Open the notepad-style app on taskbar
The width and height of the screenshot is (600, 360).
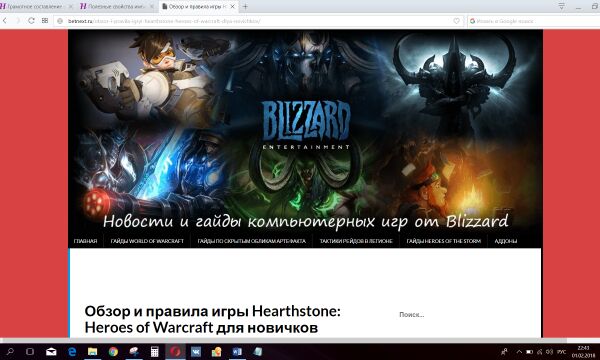click(x=258, y=352)
